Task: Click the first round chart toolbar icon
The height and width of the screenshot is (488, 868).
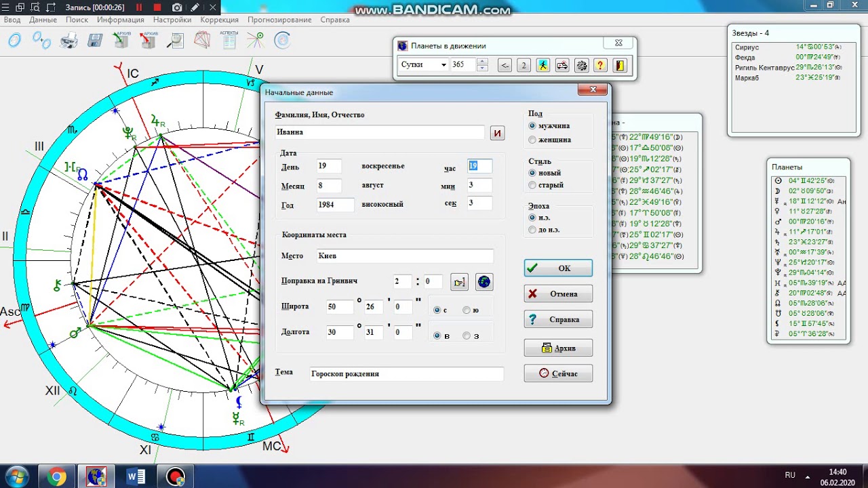Action: [14, 41]
